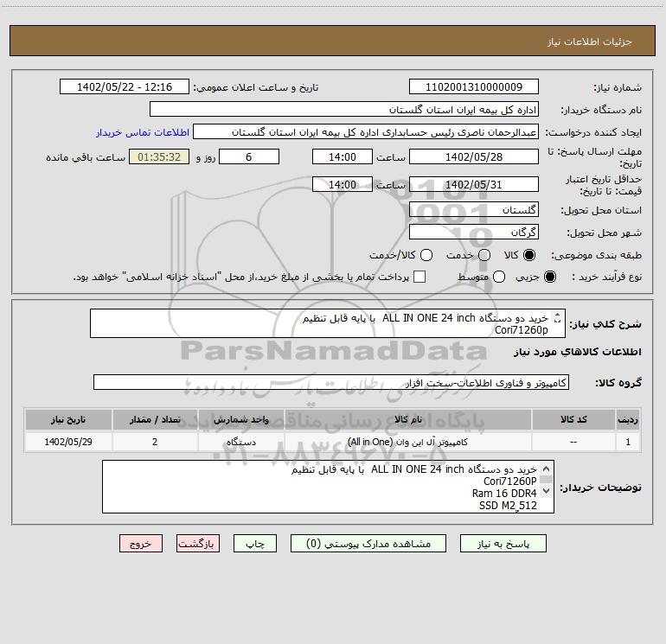Select the خدمت radio button
666x644 pixels.
click(484, 255)
